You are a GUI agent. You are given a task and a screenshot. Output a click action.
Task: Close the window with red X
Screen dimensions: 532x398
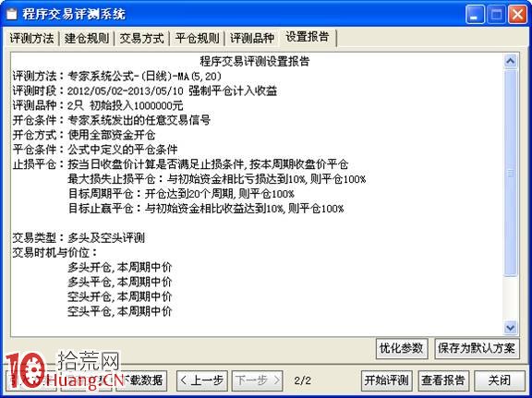tap(517, 14)
